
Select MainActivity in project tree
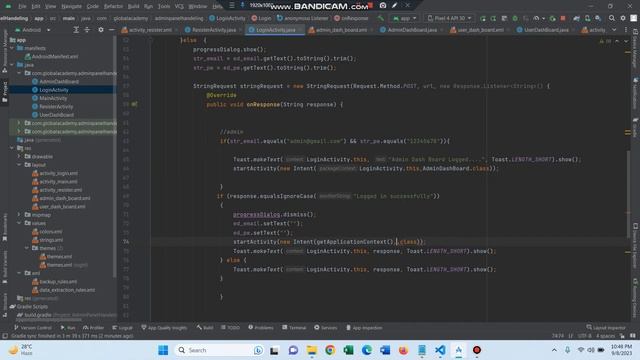pos(53,98)
